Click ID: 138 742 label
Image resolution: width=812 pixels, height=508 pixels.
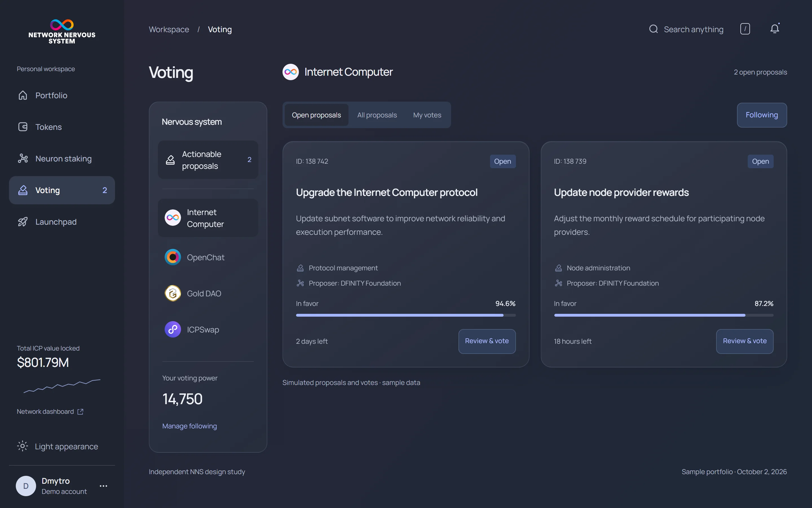tap(312, 161)
